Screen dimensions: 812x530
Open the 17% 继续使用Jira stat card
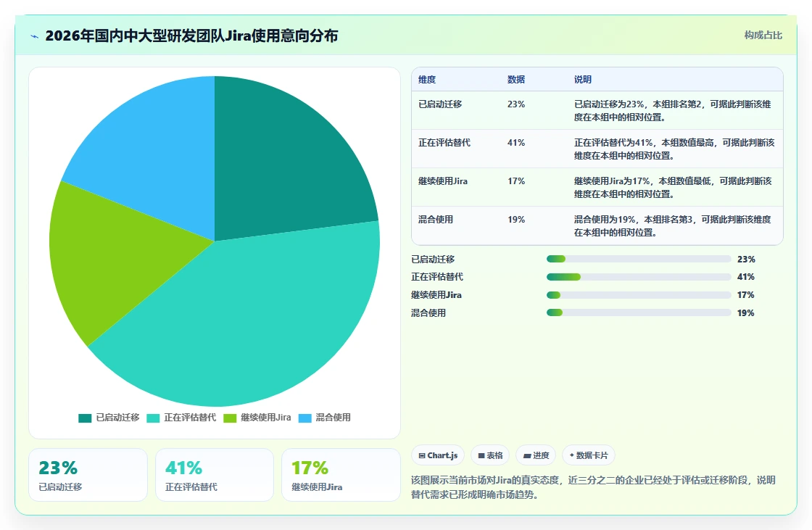click(341, 475)
